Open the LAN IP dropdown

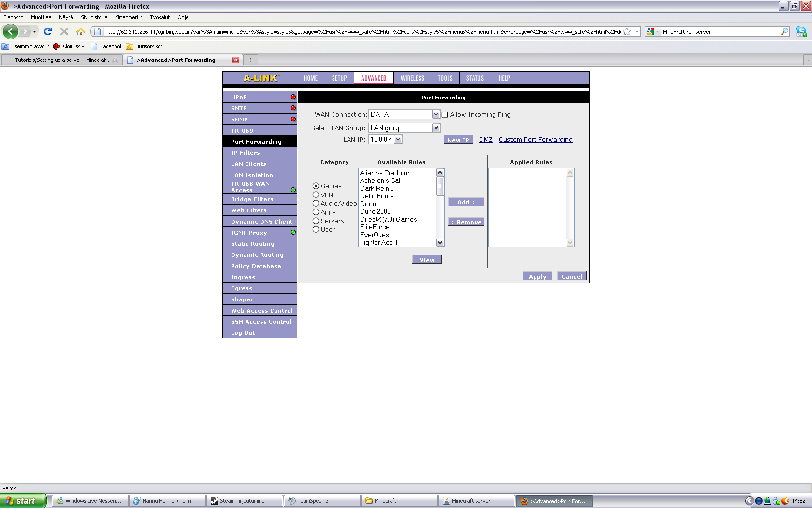(385, 139)
